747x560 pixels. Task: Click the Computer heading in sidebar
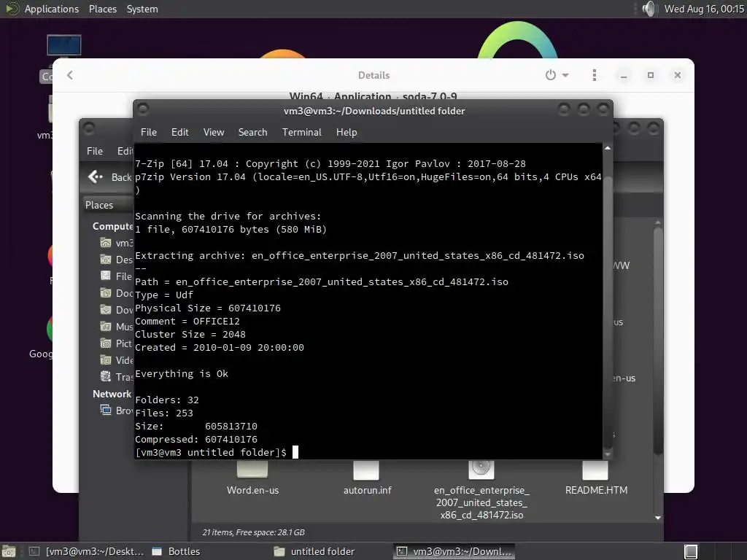(113, 226)
